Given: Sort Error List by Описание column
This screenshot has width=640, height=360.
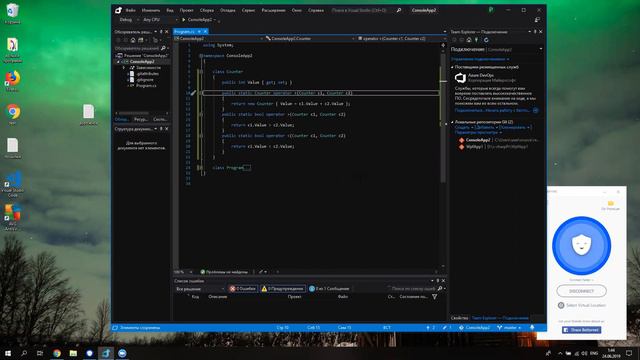Looking at the screenshot, I should pos(218,297).
